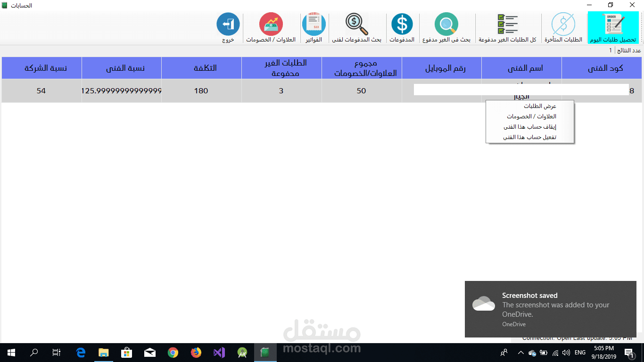Open taskbar search magnifier

(34, 353)
